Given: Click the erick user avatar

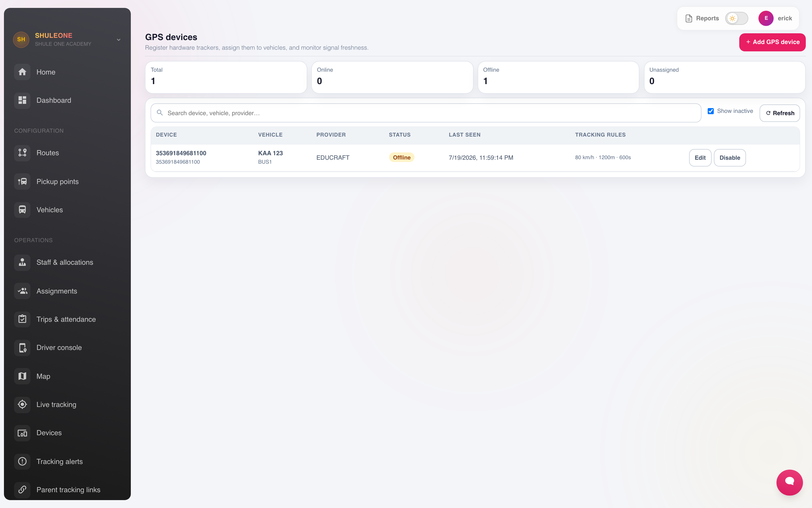Looking at the screenshot, I should (766, 18).
